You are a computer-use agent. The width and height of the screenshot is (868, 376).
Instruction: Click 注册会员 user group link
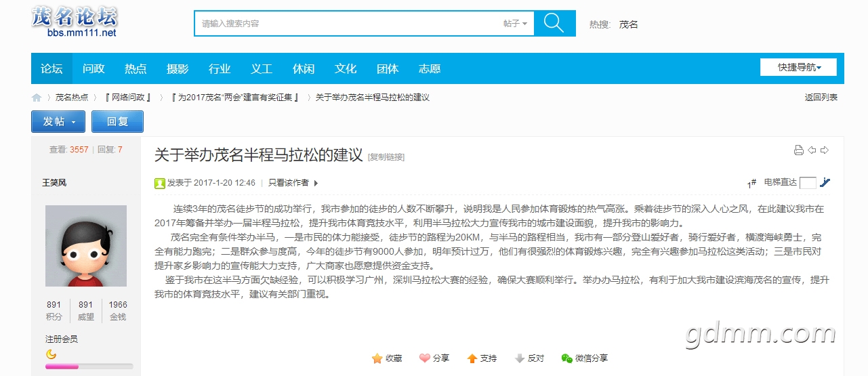point(62,339)
